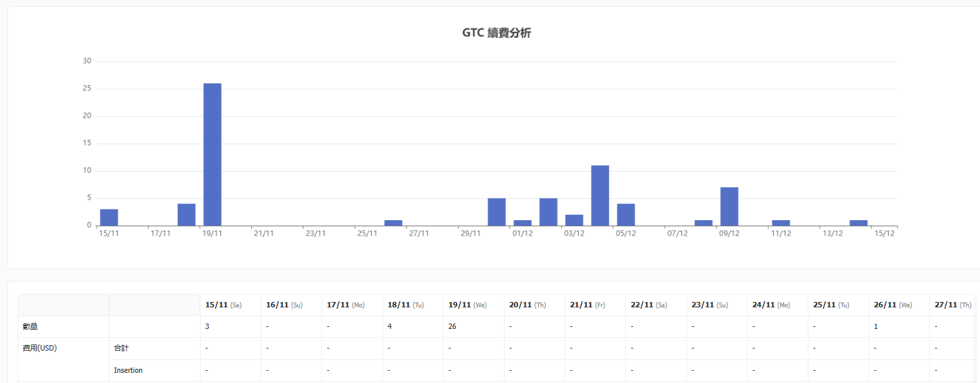Click the 04/12 bar with value 11
The height and width of the screenshot is (383, 980).
coord(600,195)
